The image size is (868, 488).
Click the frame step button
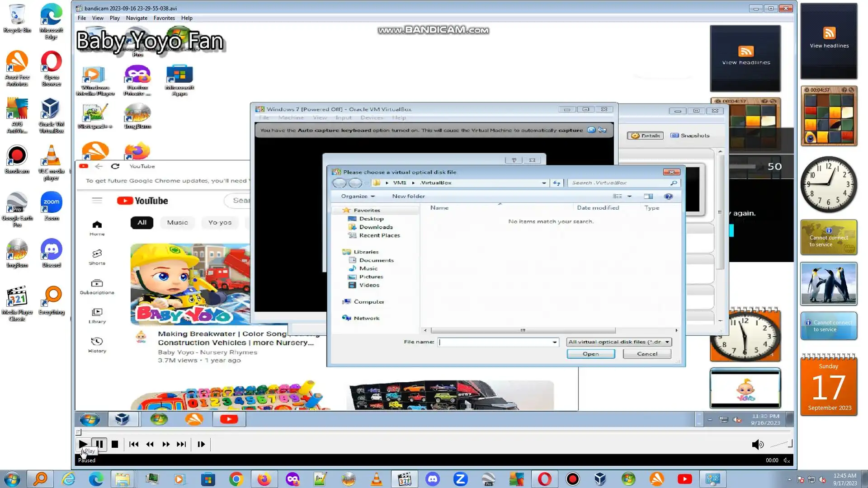tap(201, 444)
